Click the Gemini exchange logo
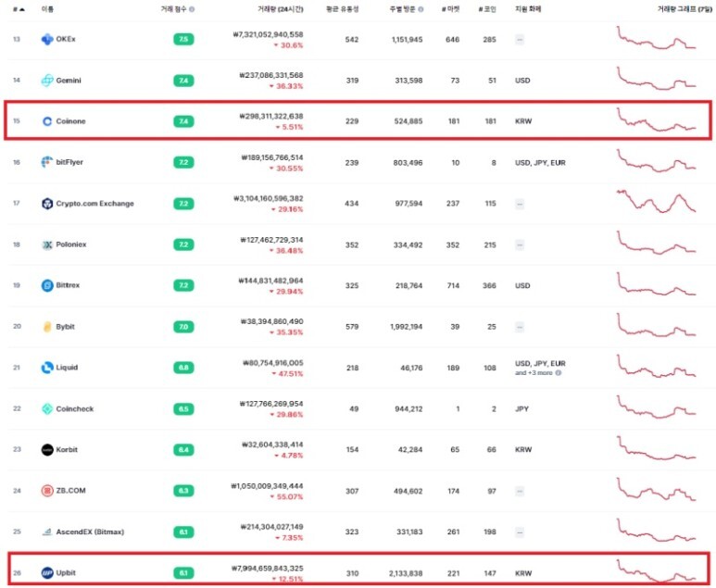The image size is (716, 588). pyautogui.click(x=47, y=81)
